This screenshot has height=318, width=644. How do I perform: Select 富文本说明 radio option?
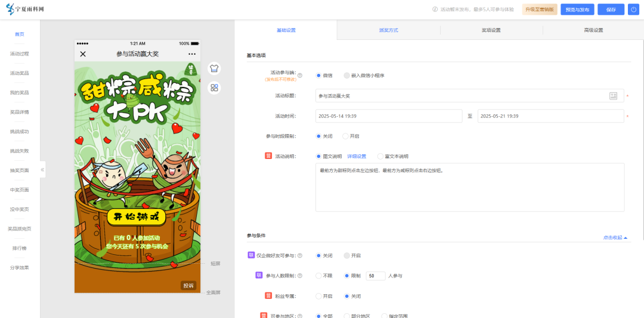click(x=380, y=157)
